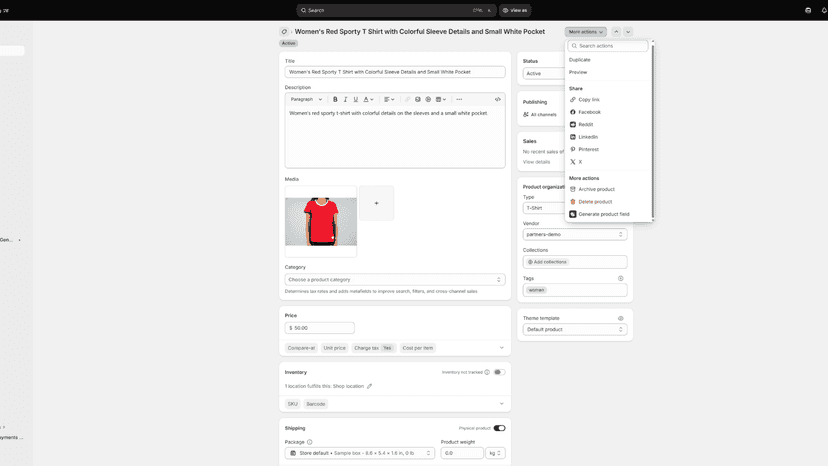
Task: Click Add collections field
Action: (x=575, y=262)
